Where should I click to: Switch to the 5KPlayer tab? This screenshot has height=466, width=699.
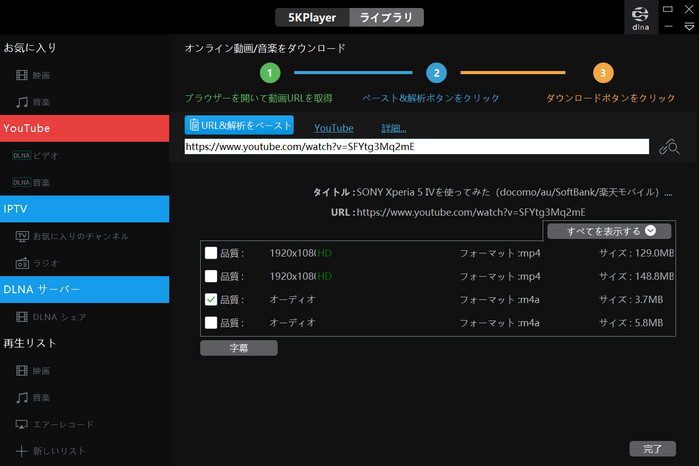312,17
